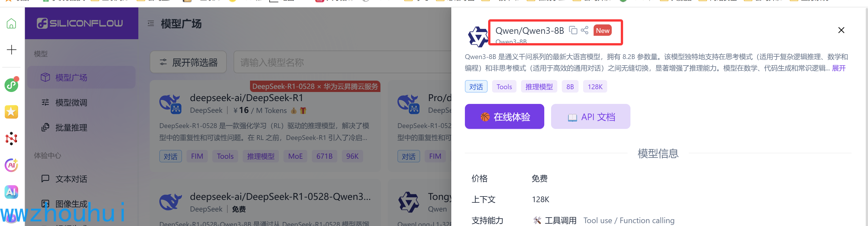868x226 pixels.
Task: Click the green home icon in left sidebar
Action: pos(11,23)
